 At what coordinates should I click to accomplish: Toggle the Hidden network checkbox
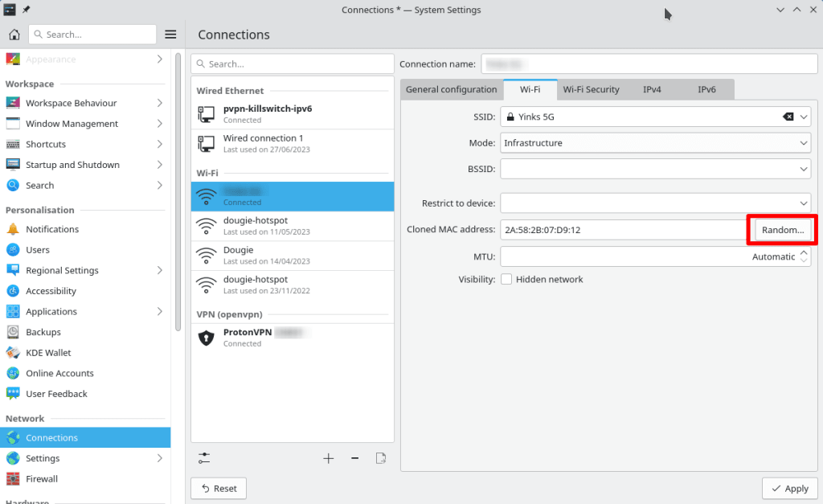click(506, 279)
